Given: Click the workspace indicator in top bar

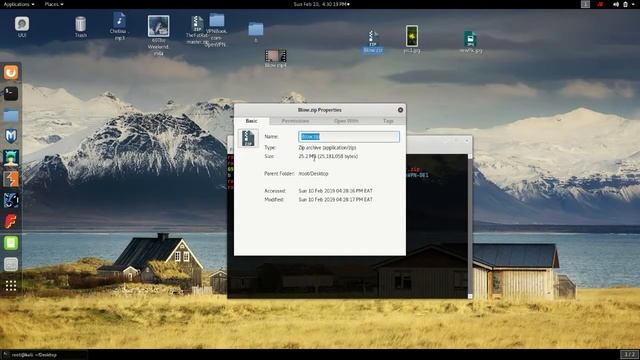Looking at the screenshot, I should [585, 4].
